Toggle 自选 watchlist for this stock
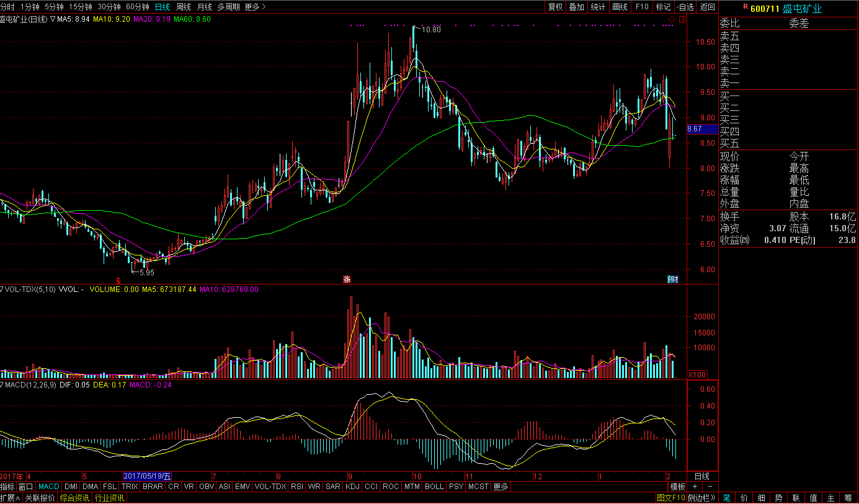859x504 pixels. click(x=685, y=7)
